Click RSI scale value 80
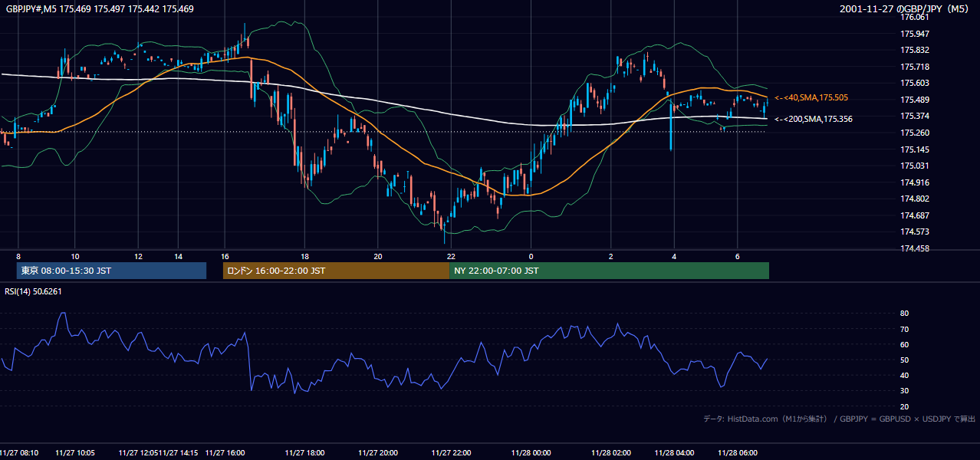Screen dimensions: 980x460 (905, 314)
